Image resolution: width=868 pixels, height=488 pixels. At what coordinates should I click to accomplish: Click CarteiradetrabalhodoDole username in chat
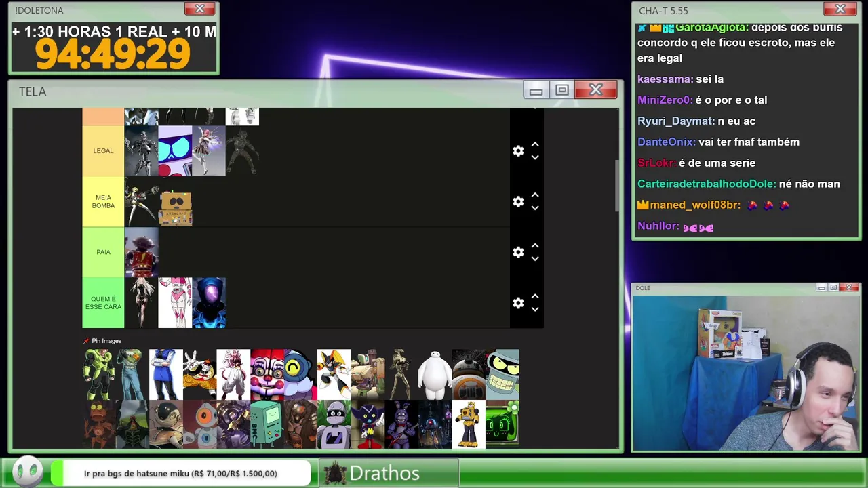[706, 184]
